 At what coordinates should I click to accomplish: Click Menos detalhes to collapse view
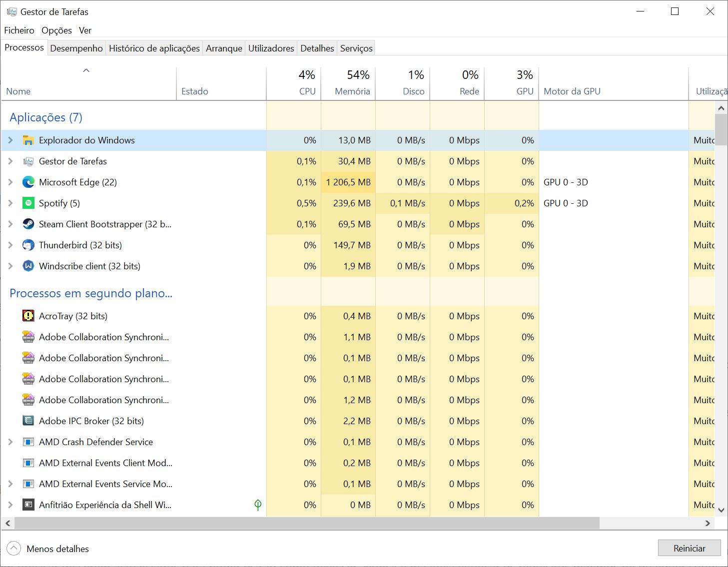tap(48, 549)
